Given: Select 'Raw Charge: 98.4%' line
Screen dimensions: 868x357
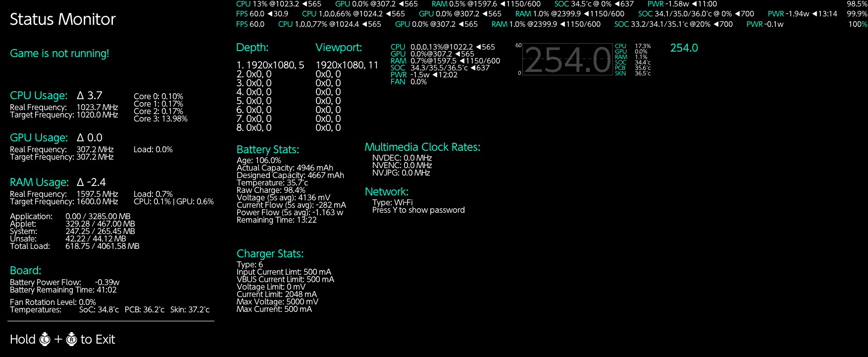Looking at the screenshot, I should point(271,190).
